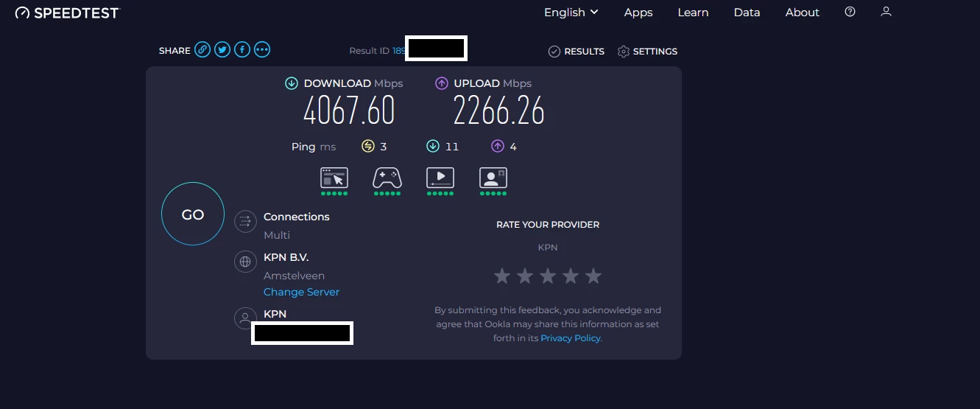Click the idle ping latency icon
980x409 pixels.
click(x=368, y=146)
